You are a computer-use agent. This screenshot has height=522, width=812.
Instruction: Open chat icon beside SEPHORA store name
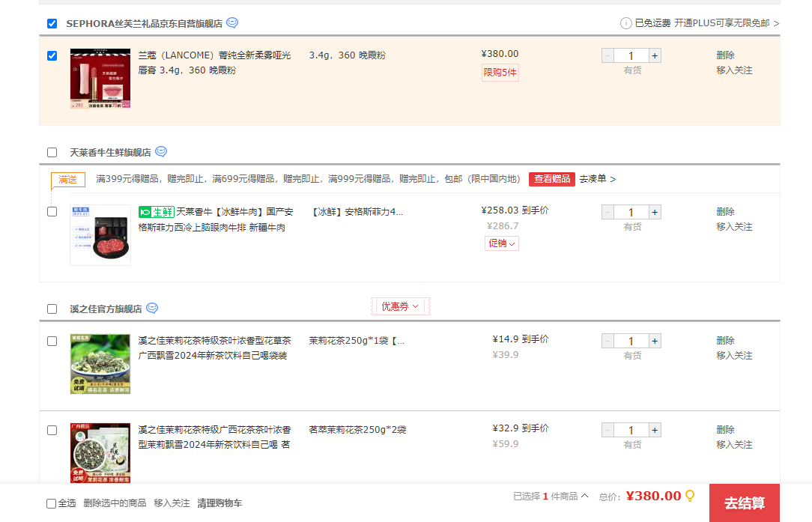point(232,23)
